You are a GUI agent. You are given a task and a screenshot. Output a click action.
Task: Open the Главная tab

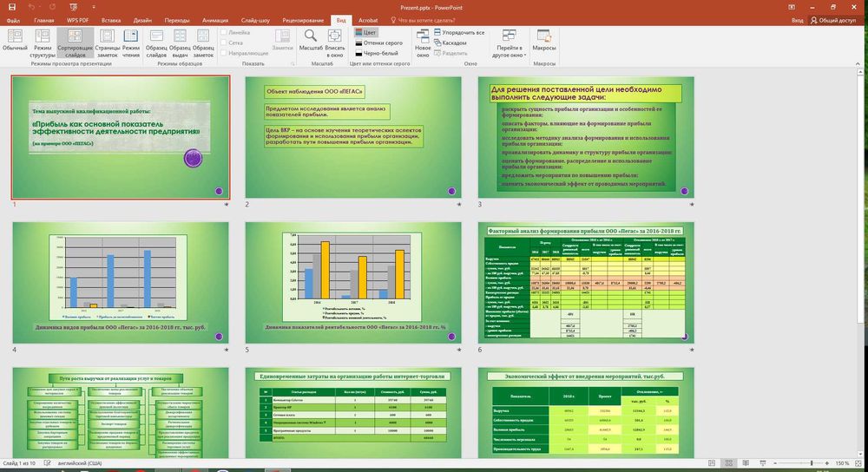tap(43, 21)
